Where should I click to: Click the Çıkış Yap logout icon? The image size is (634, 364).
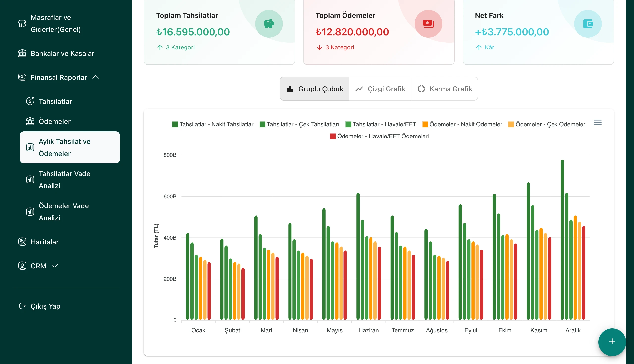tap(22, 306)
